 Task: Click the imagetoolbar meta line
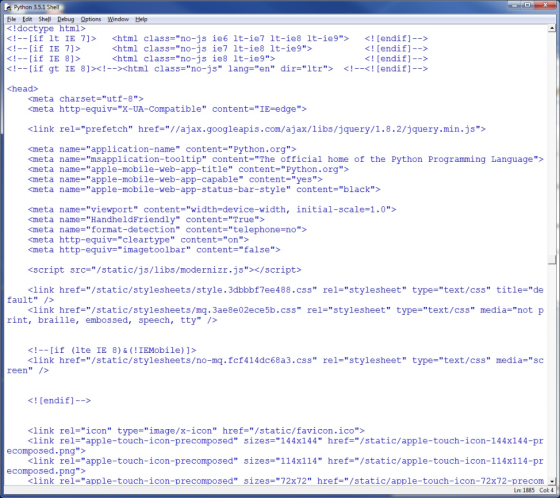[154, 250]
